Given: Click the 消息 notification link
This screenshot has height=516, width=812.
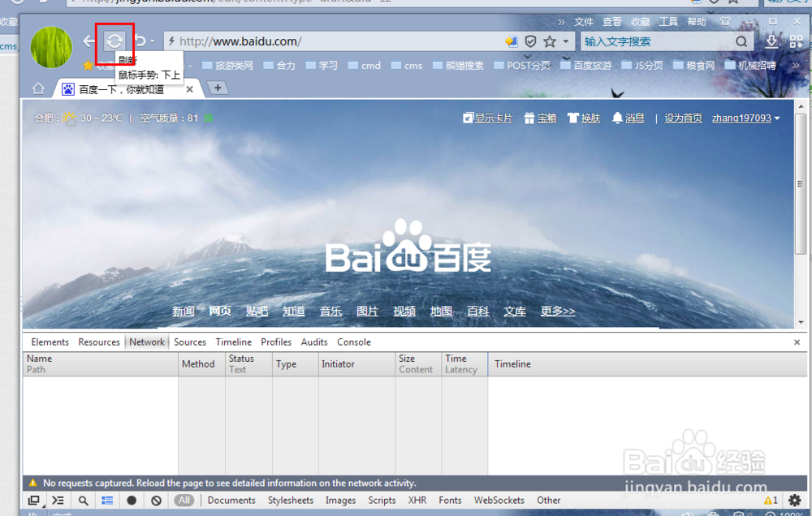Looking at the screenshot, I should click(x=628, y=118).
